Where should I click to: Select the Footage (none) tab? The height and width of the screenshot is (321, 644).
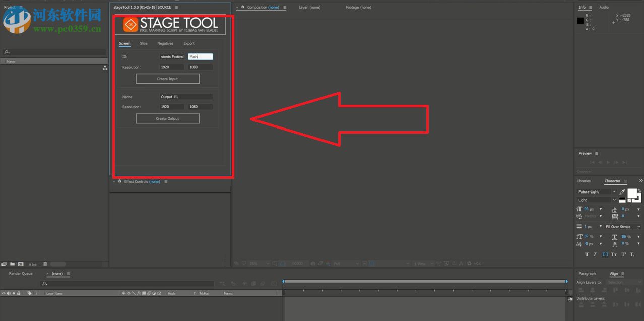click(358, 8)
